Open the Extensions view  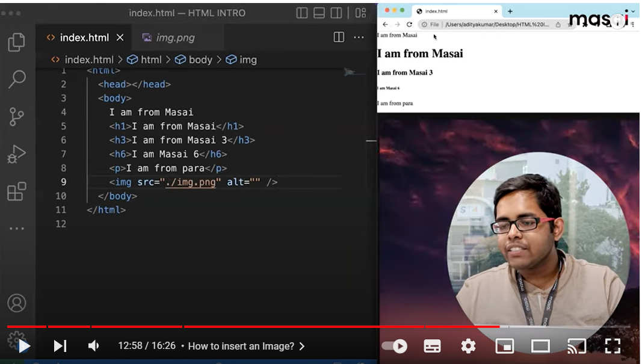[17, 191]
